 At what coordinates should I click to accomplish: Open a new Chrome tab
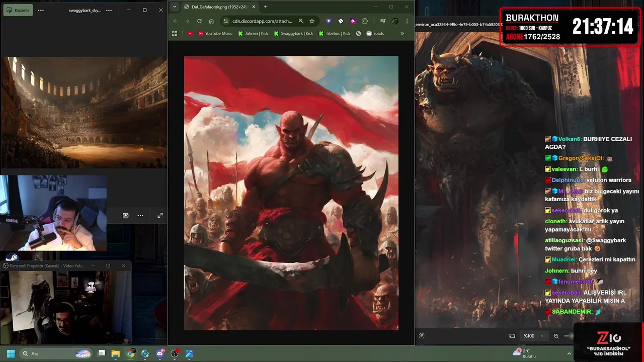pos(266,7)
